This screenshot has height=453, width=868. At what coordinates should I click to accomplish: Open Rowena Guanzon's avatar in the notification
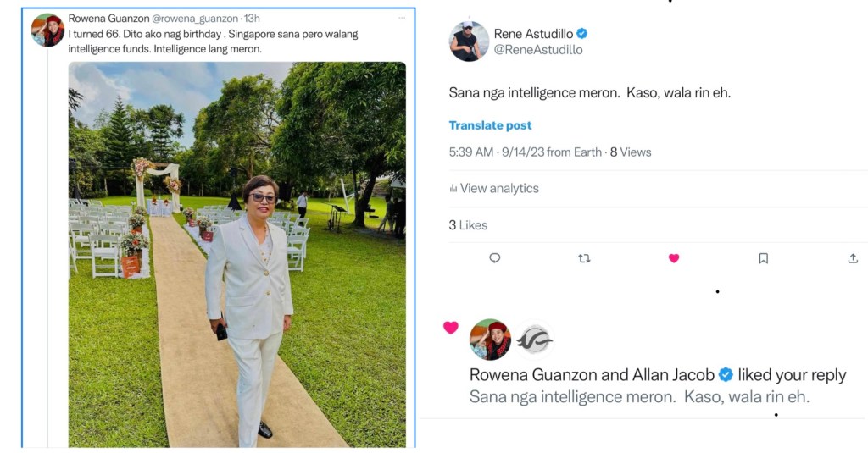point(490,340)
